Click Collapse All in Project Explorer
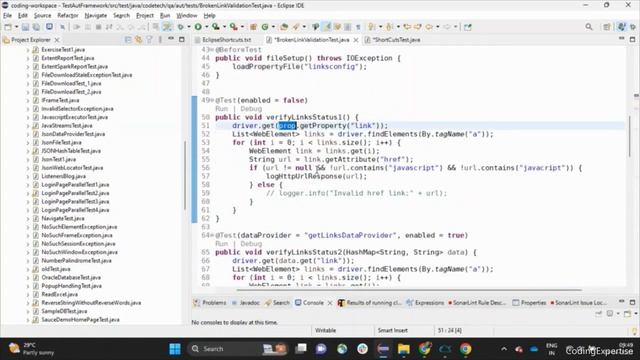The image size is (640, 360). (128, 40)
